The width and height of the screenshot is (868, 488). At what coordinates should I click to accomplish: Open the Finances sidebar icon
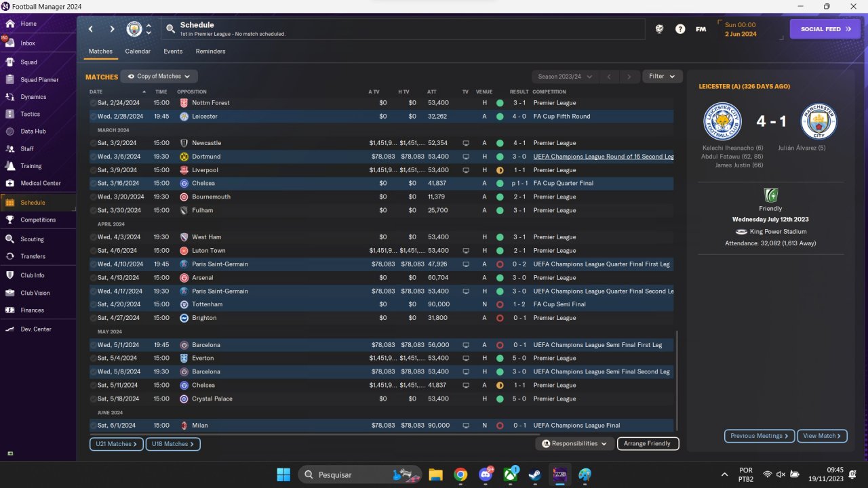coord(9,310)
